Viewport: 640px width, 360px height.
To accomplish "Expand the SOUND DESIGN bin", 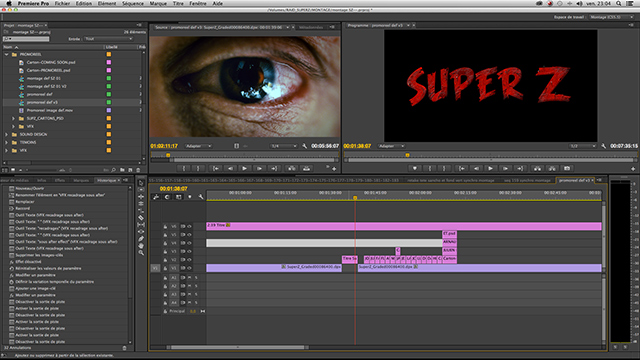I will [7, 134].
